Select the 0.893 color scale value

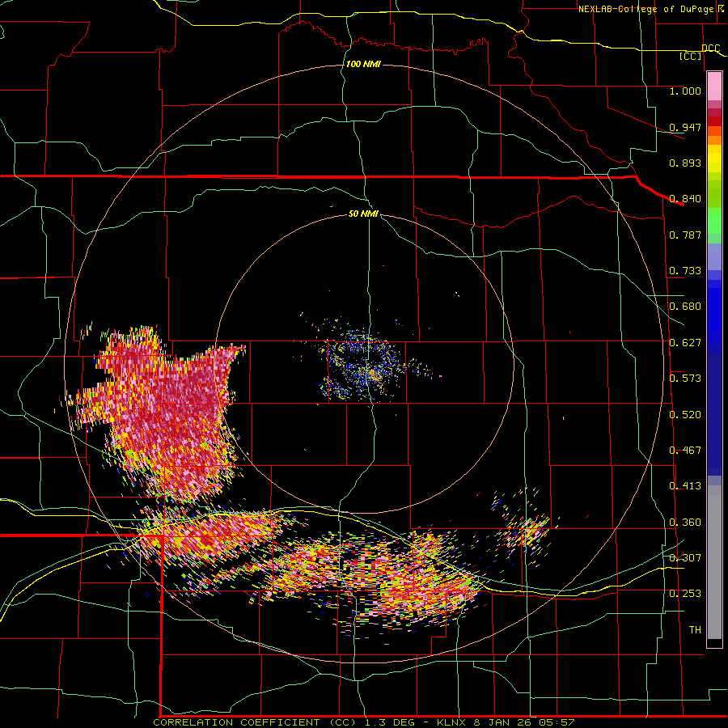click(x=685, y=163)
